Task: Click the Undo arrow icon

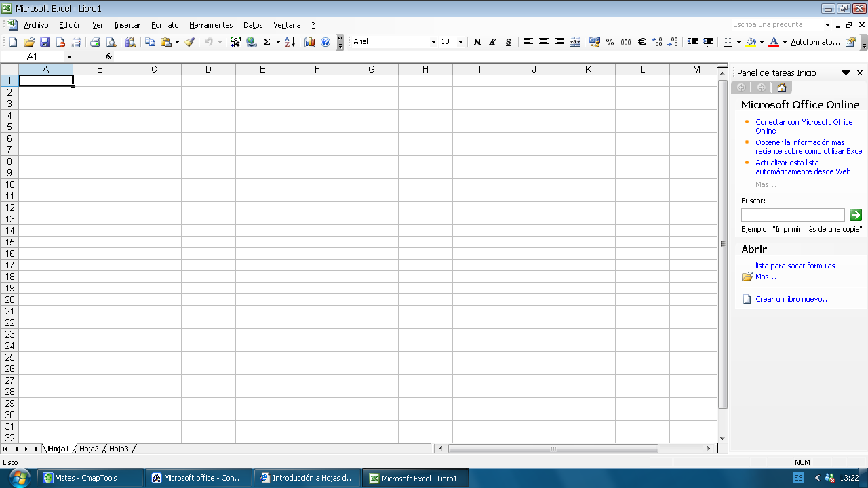Action: point(208,42)
